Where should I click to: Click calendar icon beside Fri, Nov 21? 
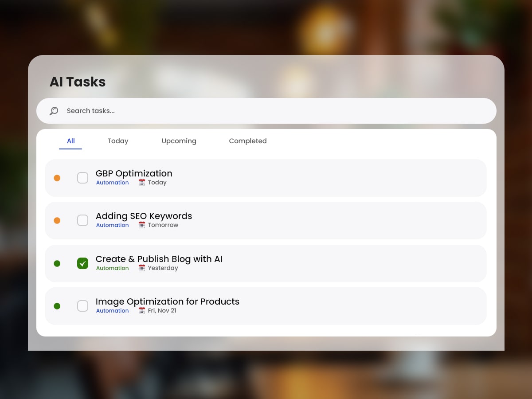click(x=142, y=310)
